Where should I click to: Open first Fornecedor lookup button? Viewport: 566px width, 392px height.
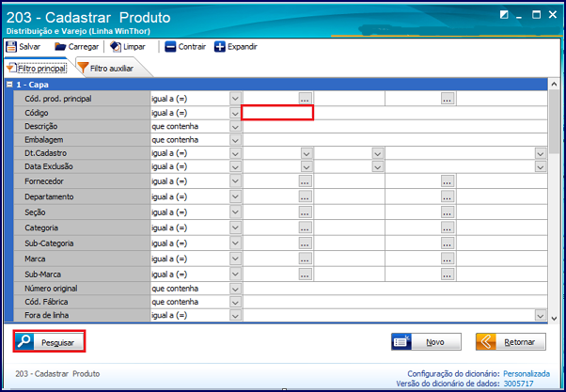tap(305, 181)
